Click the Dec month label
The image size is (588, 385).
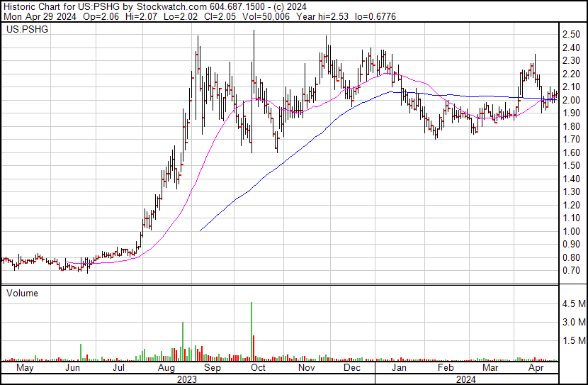pyautogui.click(x=352, y=368)
